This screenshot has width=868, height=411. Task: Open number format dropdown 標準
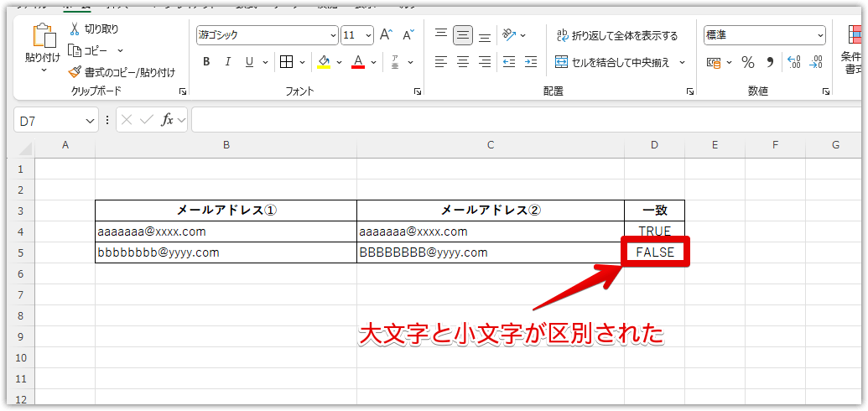pyautogui.click(x=820, y=35)
